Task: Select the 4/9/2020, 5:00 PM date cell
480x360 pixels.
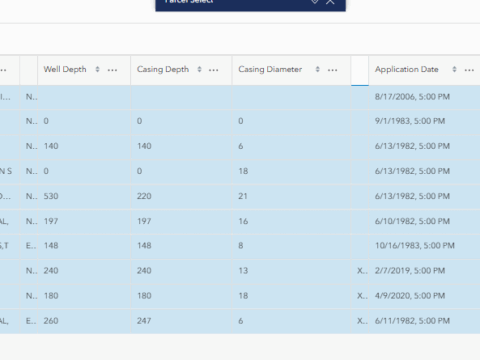Action: pos(410,296)
